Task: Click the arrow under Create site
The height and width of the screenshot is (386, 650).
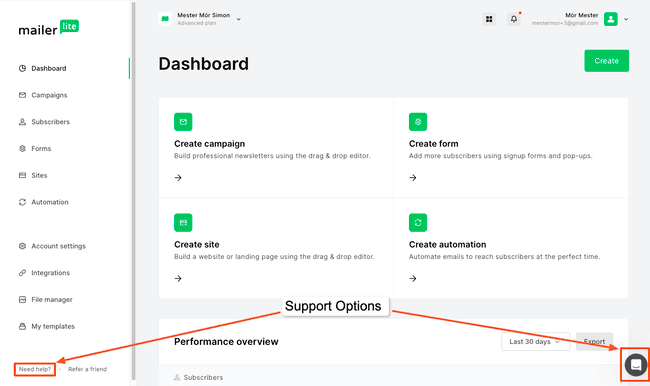Action: (x=178, y=278)
